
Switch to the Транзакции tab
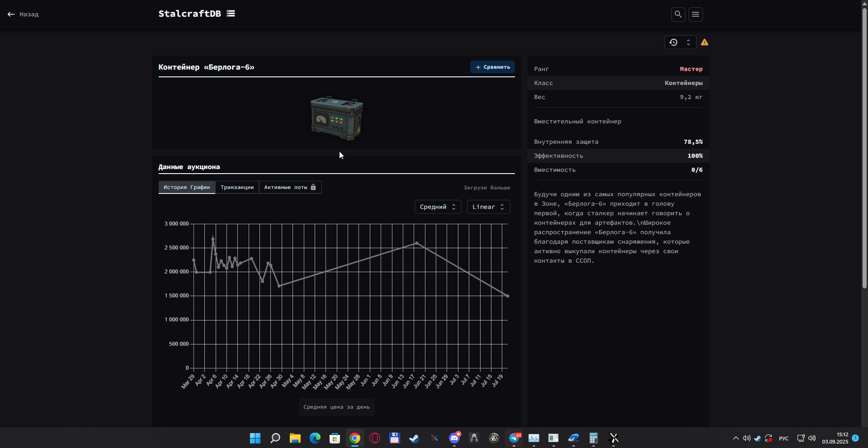(237, 187)
